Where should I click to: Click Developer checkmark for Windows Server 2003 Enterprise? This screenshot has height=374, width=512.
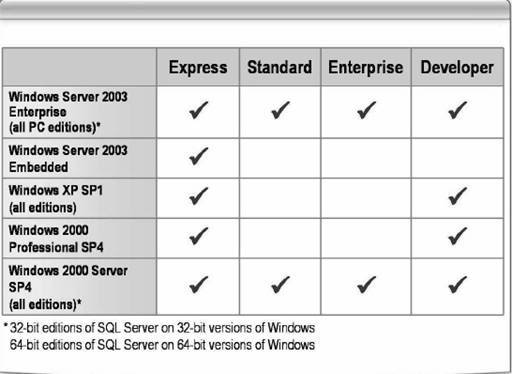click(457, 110)
